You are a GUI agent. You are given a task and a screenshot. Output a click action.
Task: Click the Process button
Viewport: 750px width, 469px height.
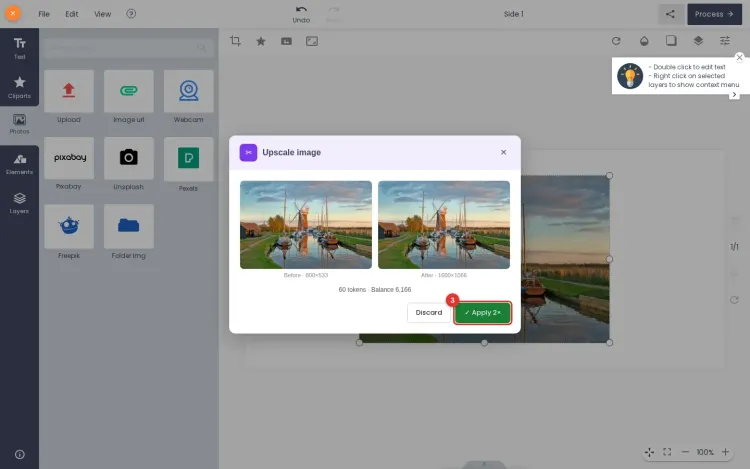pos(714,14)
